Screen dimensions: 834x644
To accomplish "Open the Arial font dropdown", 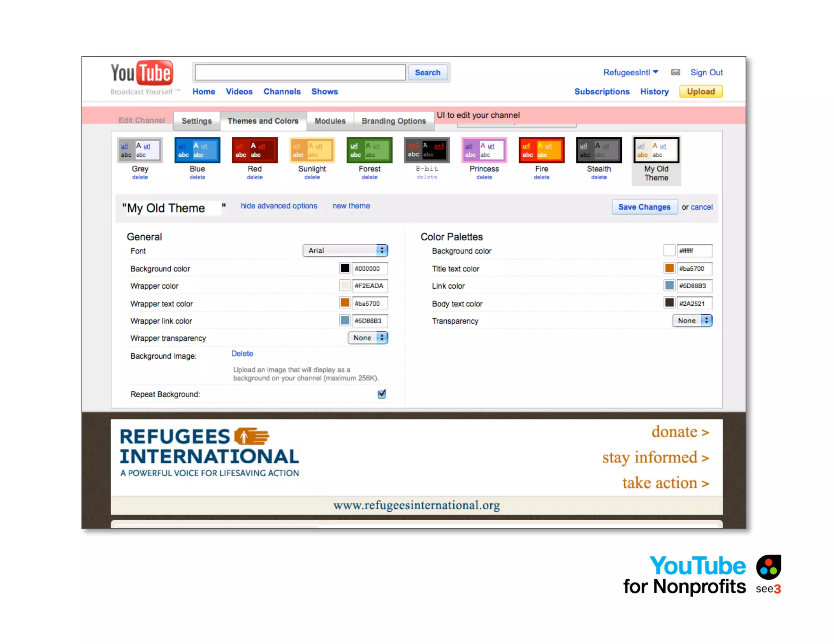I will coord(345,250).
